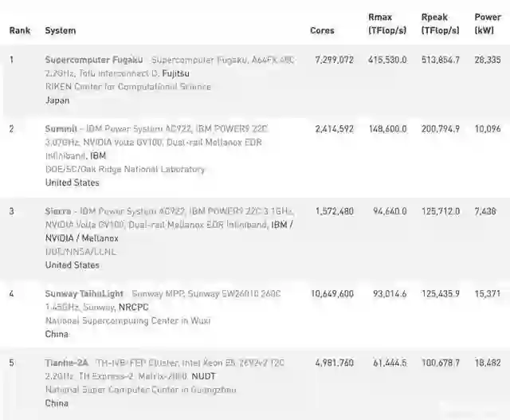This screenshot has width=510, height=420.
Task: Click the Power (kW) column header
Action: click(488, 24)
